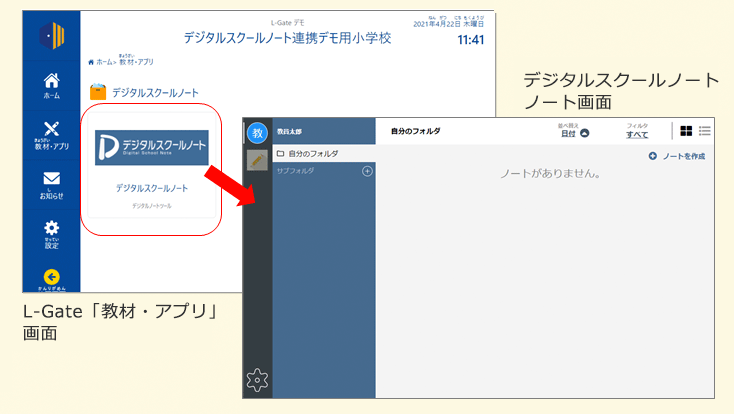The image size is (734, 414).
Task: Click the orange デジタルスクールノート folder icon
Action: (x=98, y=92)
